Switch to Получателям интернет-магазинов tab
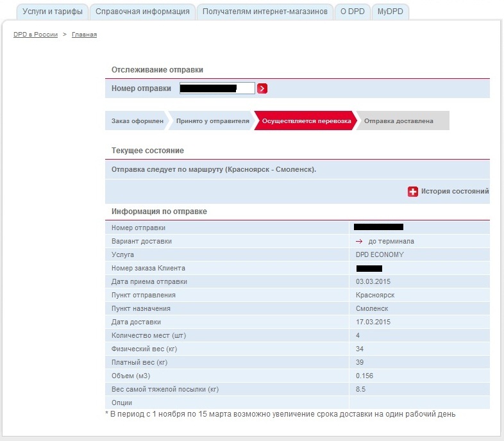 point(265,12)
